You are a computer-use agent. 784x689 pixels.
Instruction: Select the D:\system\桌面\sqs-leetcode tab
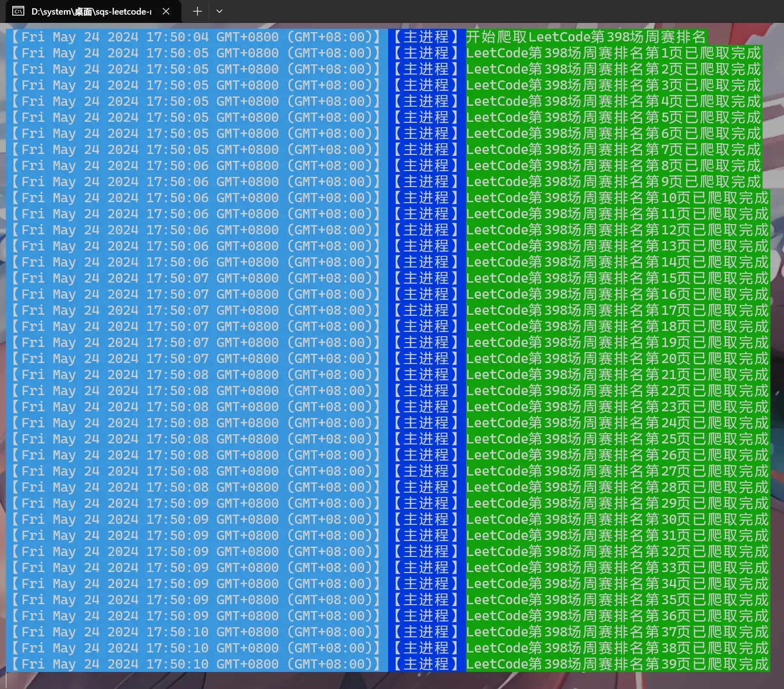pyautogui.click(x=91, y=11)
